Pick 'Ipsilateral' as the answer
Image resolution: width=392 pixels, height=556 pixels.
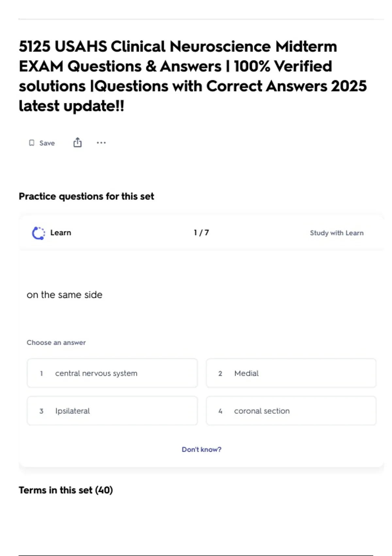point(112,411)
